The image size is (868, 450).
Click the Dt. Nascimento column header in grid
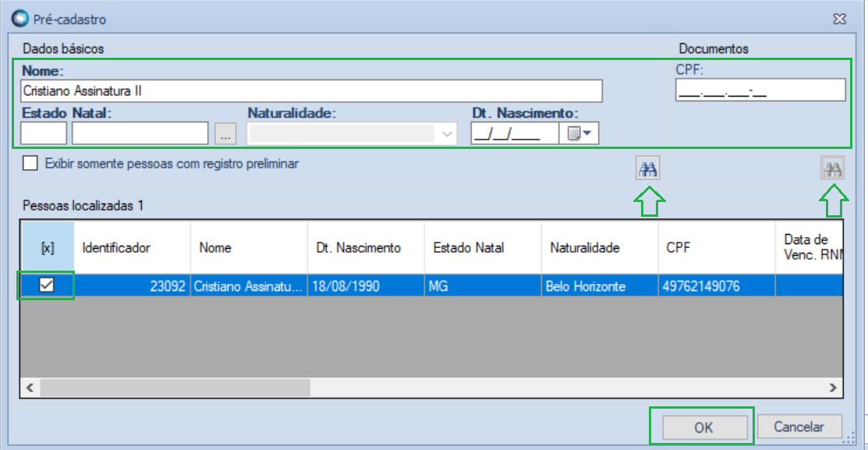tap(365, 247)
